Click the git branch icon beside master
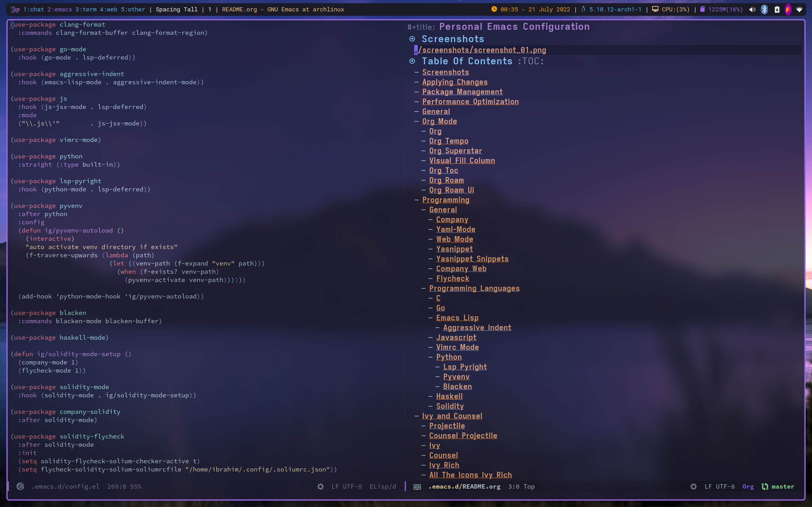The image size is (812, 507). point(765,486)
